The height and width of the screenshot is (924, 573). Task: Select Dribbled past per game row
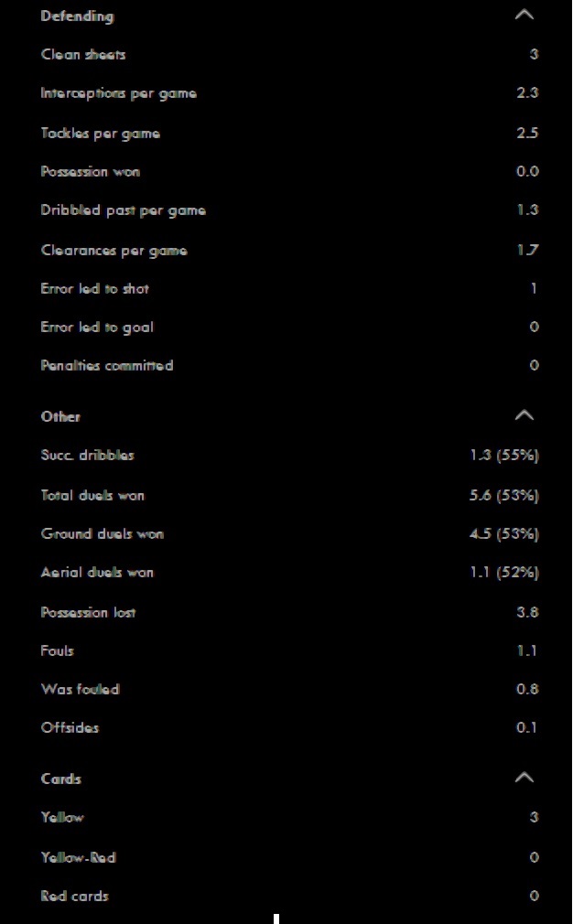click(289, 210)
